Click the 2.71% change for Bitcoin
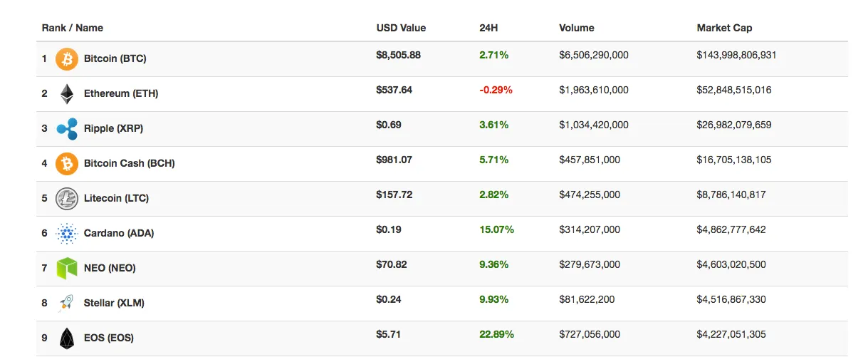Screen dimensions: 868x357 pos(494,55)
